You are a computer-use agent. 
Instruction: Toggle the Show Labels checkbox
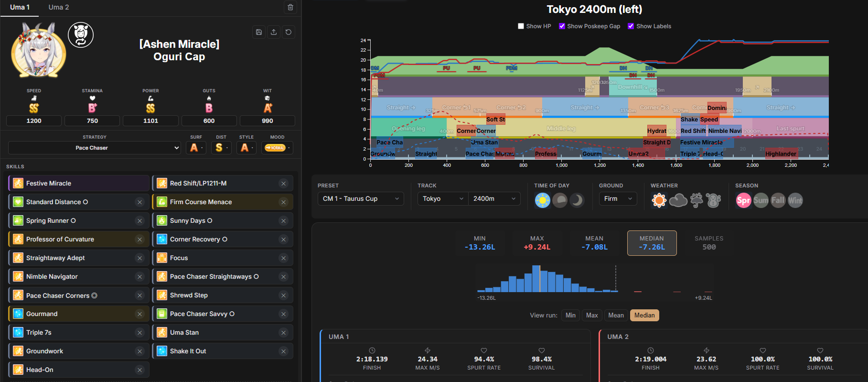631,26
